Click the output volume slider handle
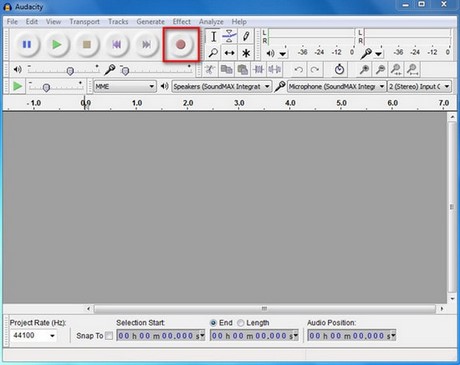Screen dimensions: 460x365 coord(70,71)
